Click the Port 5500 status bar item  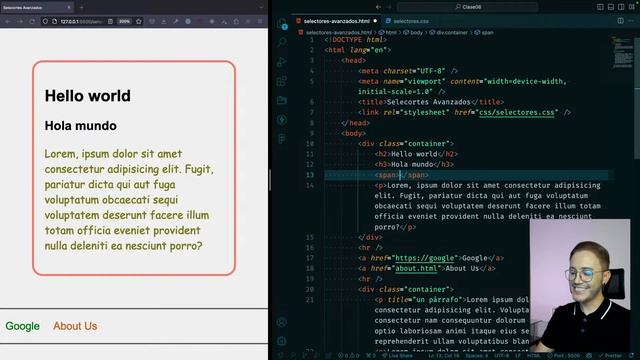(x=564, y=356)
